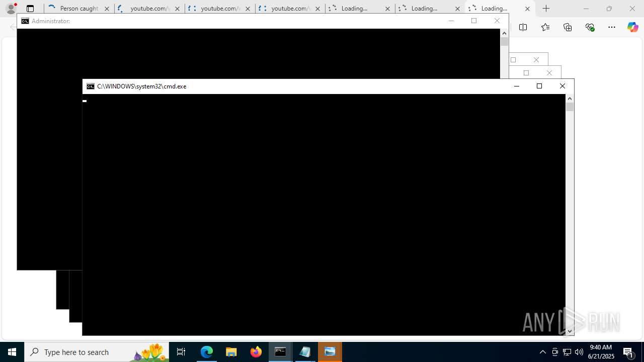Select the first Loading tab
644x362 pixels.
[x=360, y=9]
